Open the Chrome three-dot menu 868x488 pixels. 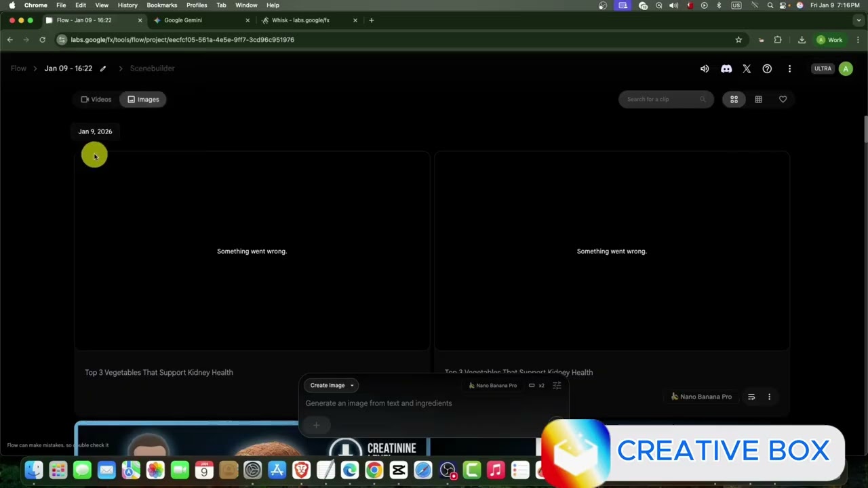click(x=859, y=40)
